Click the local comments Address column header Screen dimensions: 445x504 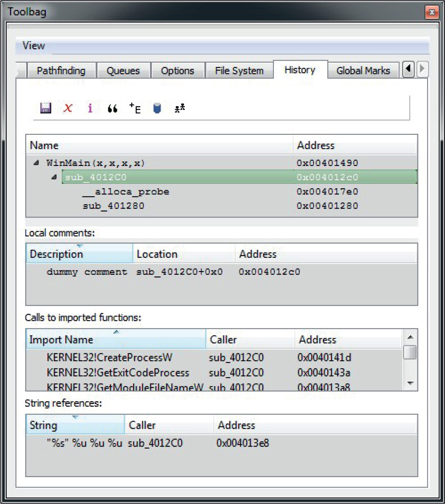[x=326, y=254]
